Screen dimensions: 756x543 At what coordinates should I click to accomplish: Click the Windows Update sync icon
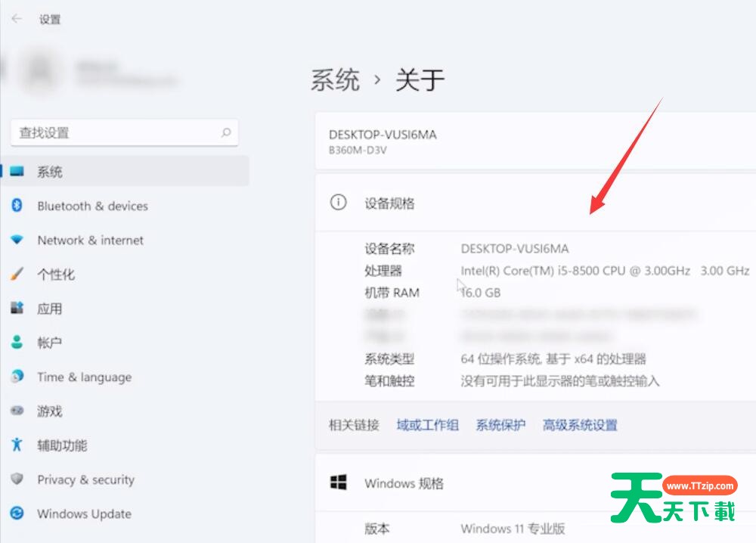(x=17, y=514)
